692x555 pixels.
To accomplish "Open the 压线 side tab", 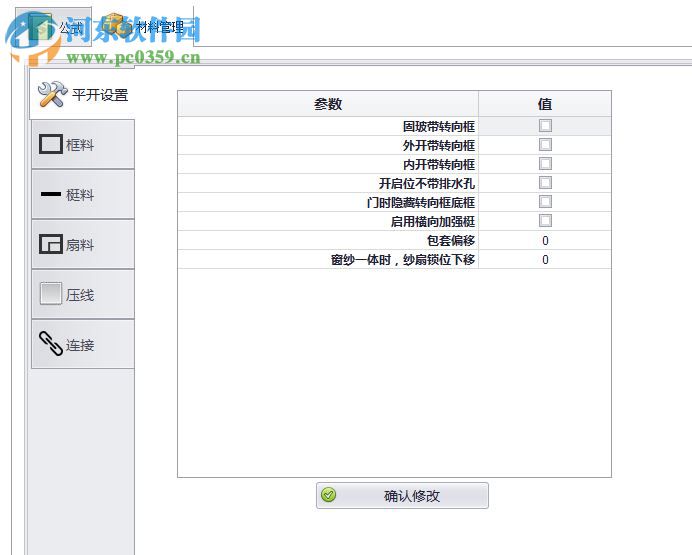I will (83, 294).
